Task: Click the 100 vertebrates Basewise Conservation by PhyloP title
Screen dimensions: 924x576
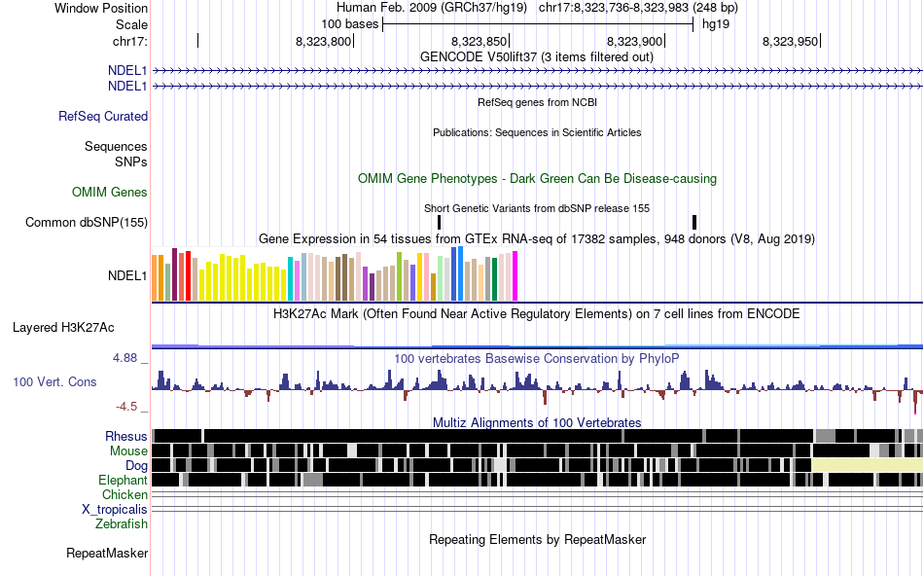Action: (536, 358)
